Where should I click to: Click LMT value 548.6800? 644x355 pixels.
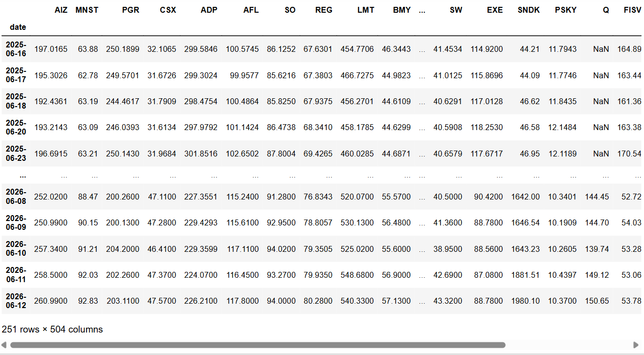[x=357, y=275]
